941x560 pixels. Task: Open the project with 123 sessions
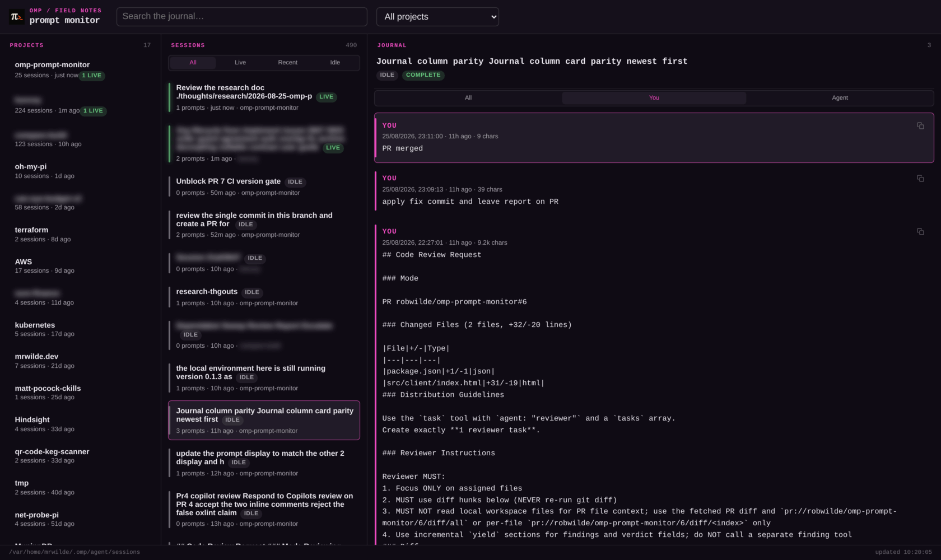(81, 139)
